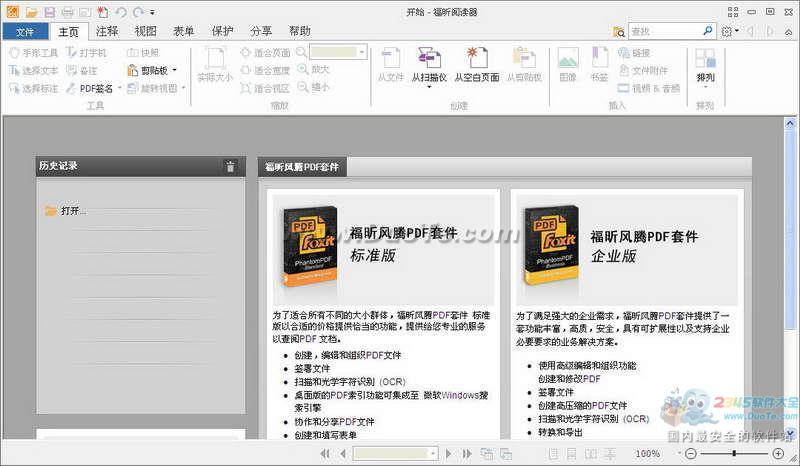The image size is (800, 466).
Task: Open the 文件 (File) menu
Action: tap(25, 32)
